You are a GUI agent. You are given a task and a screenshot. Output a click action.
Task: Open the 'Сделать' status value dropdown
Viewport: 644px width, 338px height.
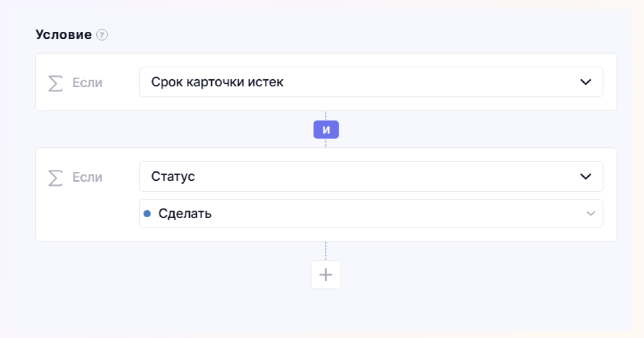click(x=370, y=214)
